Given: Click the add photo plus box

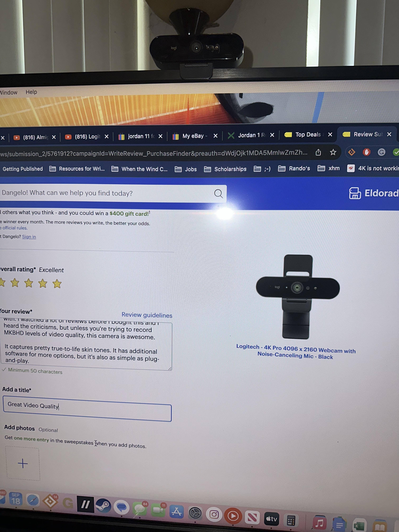Looking at the screenshot, I should coord(23,464).
